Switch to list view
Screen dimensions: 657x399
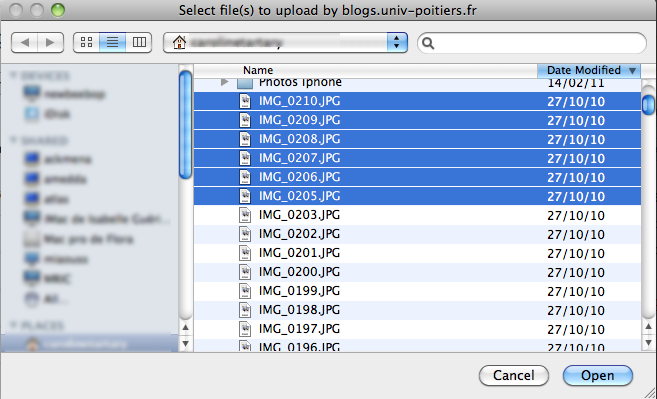pyautogui.click(x=112, y=42)
